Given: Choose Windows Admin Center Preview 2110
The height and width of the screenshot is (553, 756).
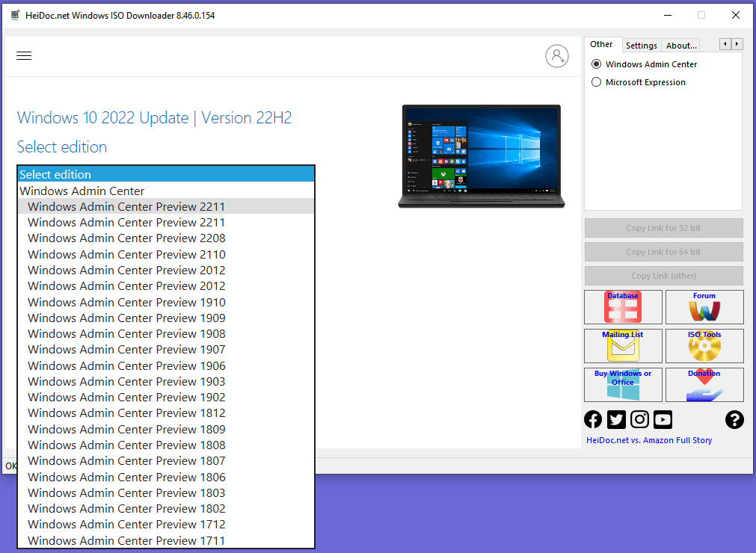Looking at the screenshot, I should click(x=166, y=254).
